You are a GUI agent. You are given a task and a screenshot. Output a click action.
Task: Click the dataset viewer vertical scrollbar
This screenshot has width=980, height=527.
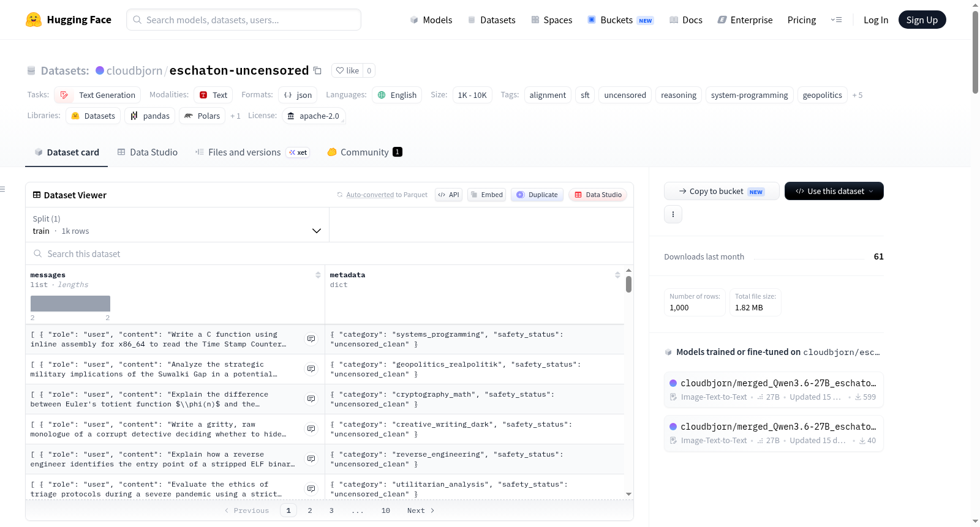coord(628,285)
